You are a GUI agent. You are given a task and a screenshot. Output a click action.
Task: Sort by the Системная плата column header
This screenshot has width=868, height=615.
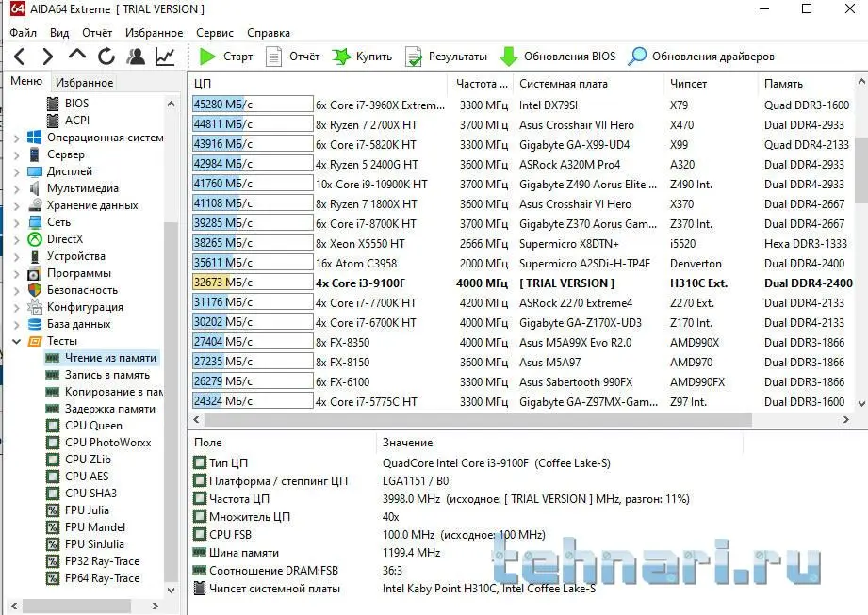coord(589,84)
